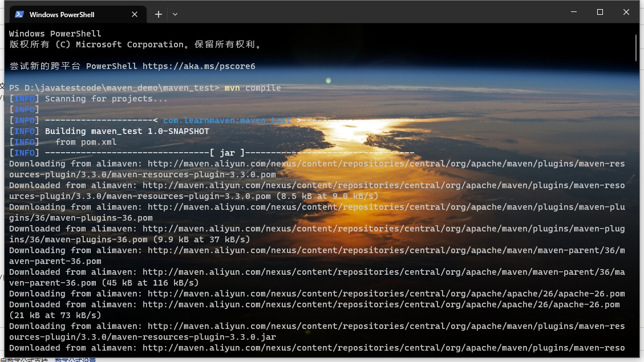Select the Windows PowerShell tab
Image resolution: width=644 pixels, height=362 pixels.
coord(78,14)
